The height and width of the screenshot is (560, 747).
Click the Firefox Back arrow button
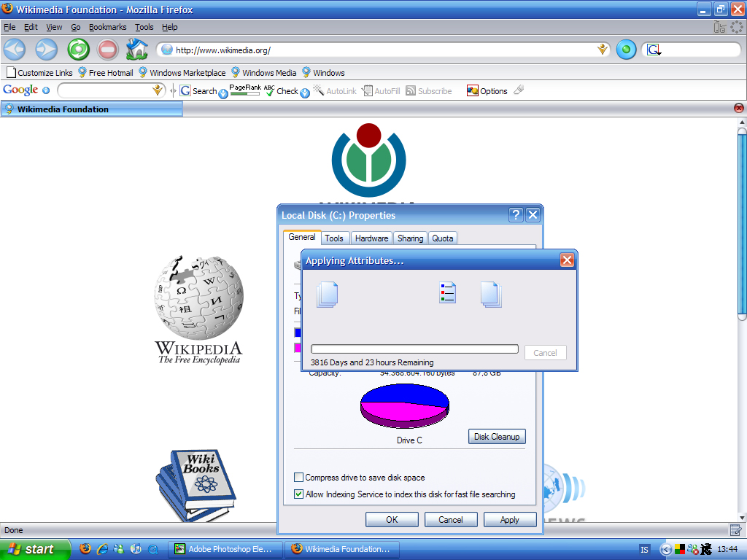click(x=15, y=49)
